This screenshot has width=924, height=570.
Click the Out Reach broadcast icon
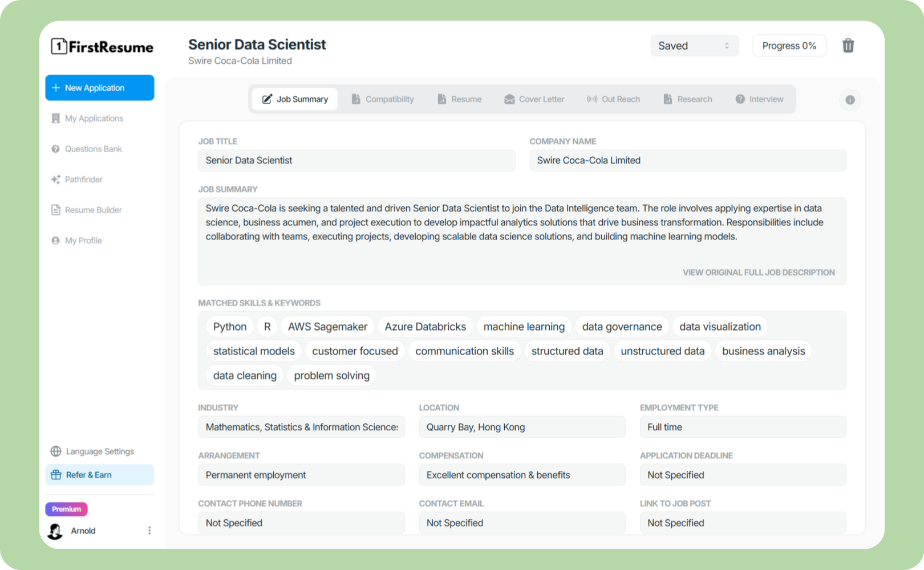(592, 99)
